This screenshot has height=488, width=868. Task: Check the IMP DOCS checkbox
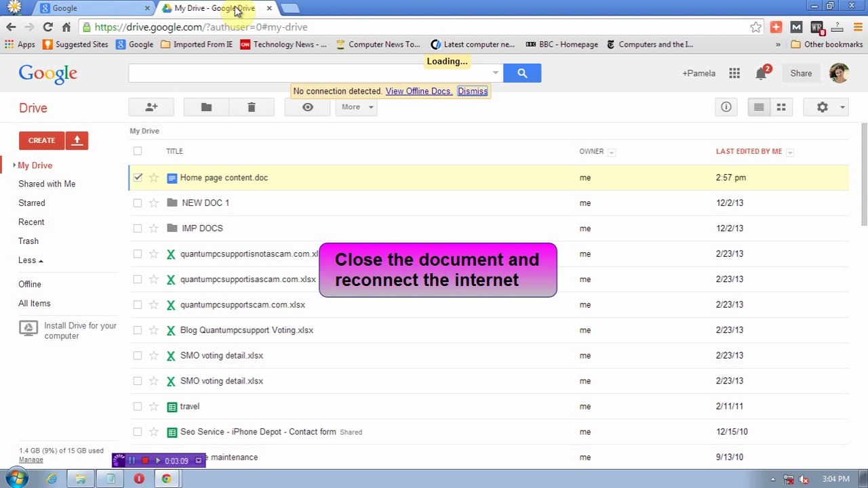coord(138,228)
